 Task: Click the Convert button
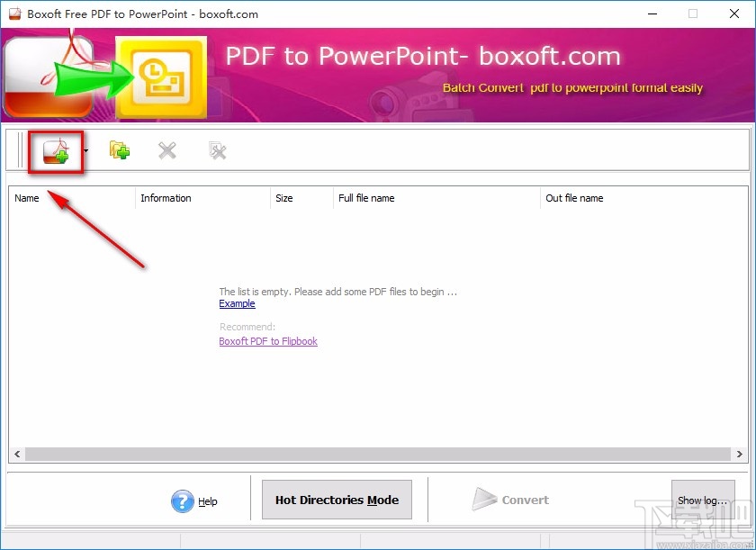[x=510, y=500]
